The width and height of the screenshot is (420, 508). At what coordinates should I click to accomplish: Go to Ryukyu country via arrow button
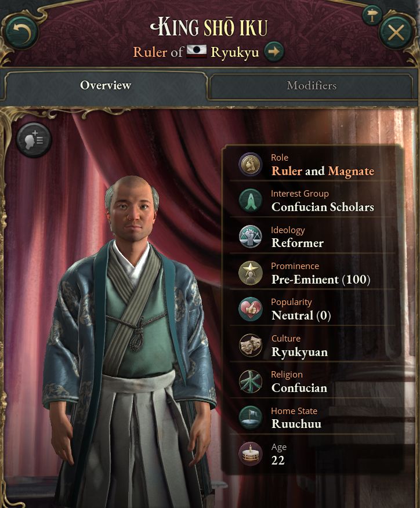pyautogui.click(x=274, y=52)
